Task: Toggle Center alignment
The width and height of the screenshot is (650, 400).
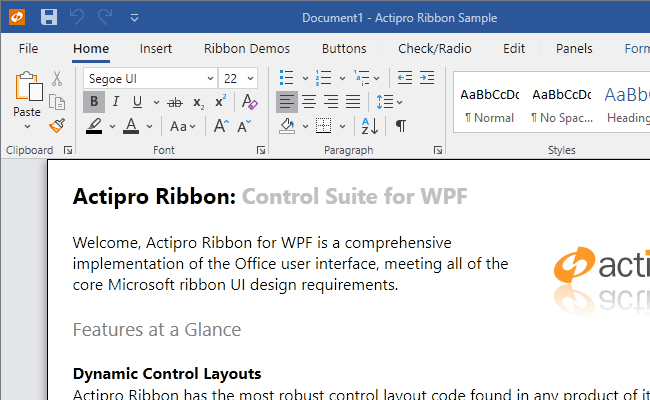Action: pos(309,102)
